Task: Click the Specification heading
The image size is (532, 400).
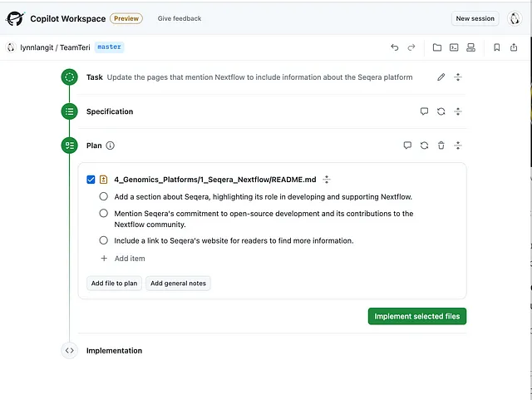Action: [110, 111]
